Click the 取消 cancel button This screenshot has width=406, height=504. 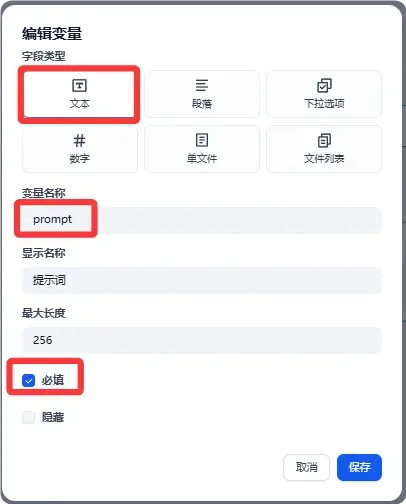point(306,467)
